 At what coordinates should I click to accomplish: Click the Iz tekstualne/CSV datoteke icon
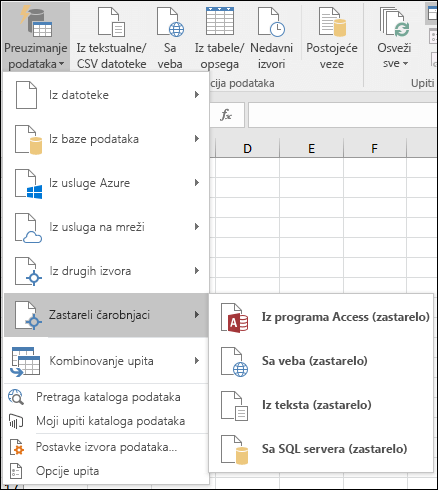tap(111, 23)
